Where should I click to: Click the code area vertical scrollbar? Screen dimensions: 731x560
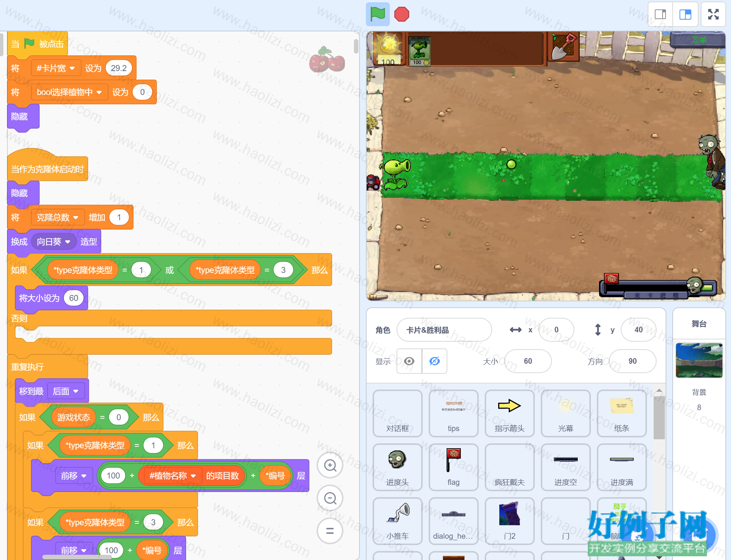tap(356, 46)
